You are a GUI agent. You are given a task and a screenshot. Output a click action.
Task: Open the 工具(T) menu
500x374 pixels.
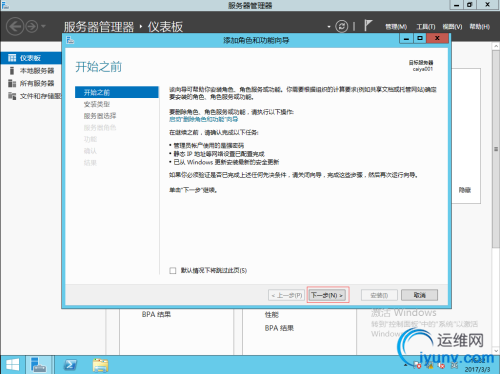[x=426, y=27]
